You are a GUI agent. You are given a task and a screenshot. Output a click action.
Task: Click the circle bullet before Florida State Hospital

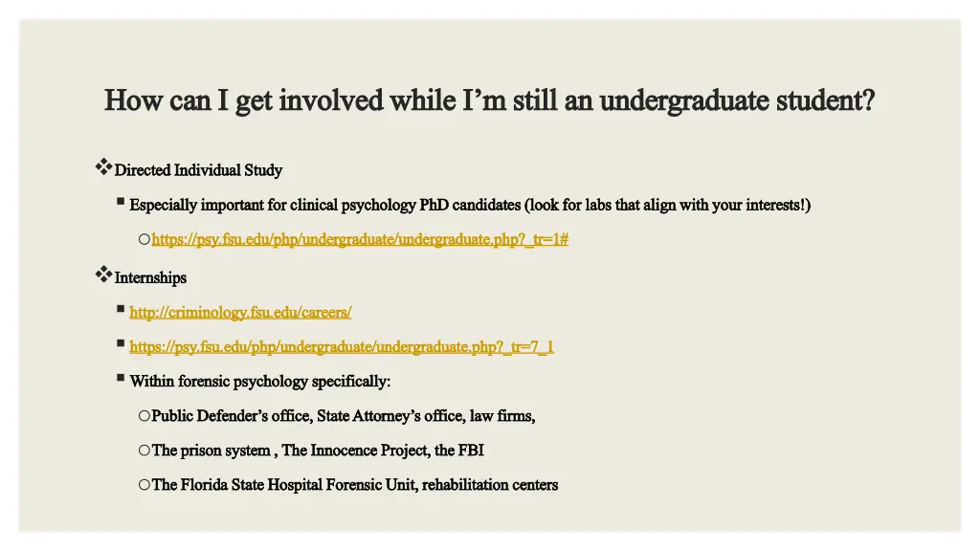[145, 484]
